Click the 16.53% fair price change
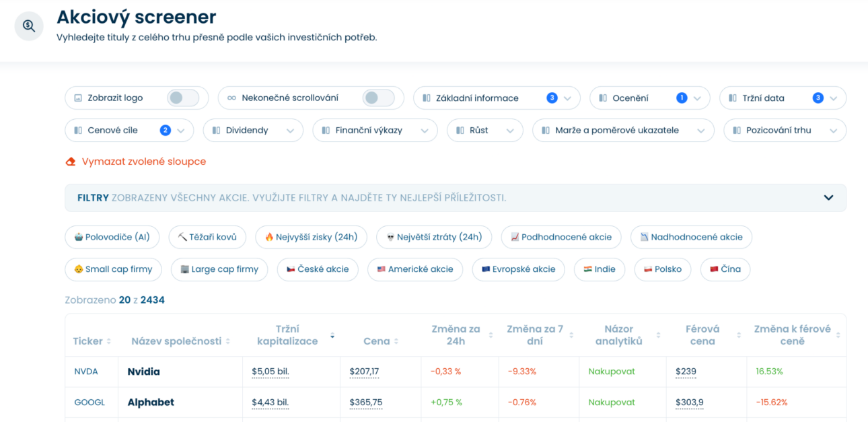Image resolution: width=868 pixels, height=422 pixels. pos(770,372)
